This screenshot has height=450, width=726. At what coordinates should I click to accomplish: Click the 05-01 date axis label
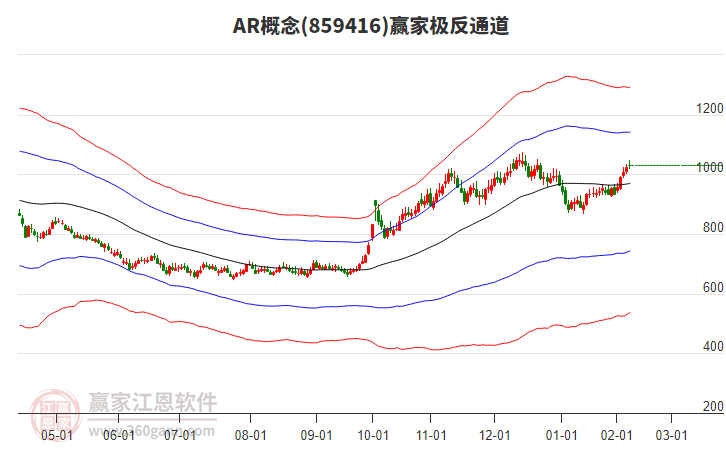(57, 435)
